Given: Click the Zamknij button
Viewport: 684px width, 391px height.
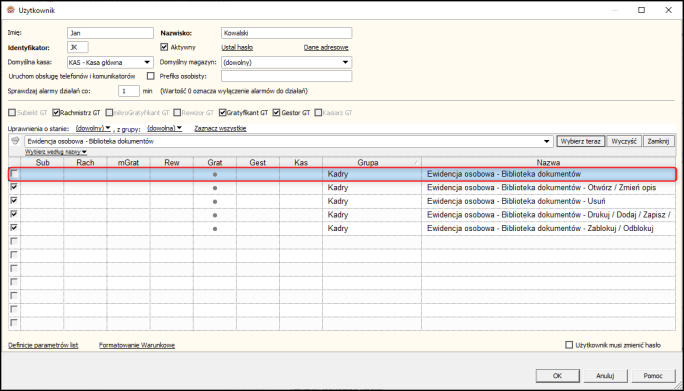Looking at the screenshot, I should pyautogui.click(x=659, y=141).
